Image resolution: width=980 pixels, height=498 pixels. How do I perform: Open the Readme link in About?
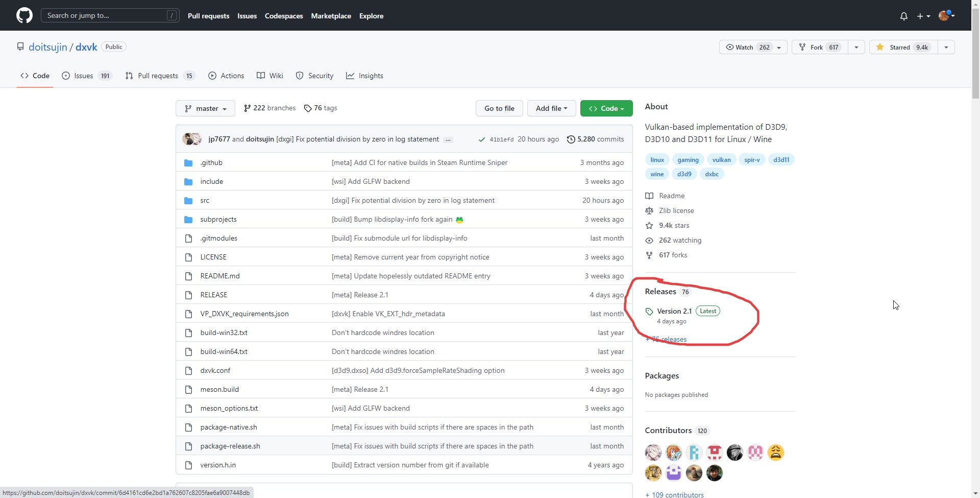(x=665, y=196)
